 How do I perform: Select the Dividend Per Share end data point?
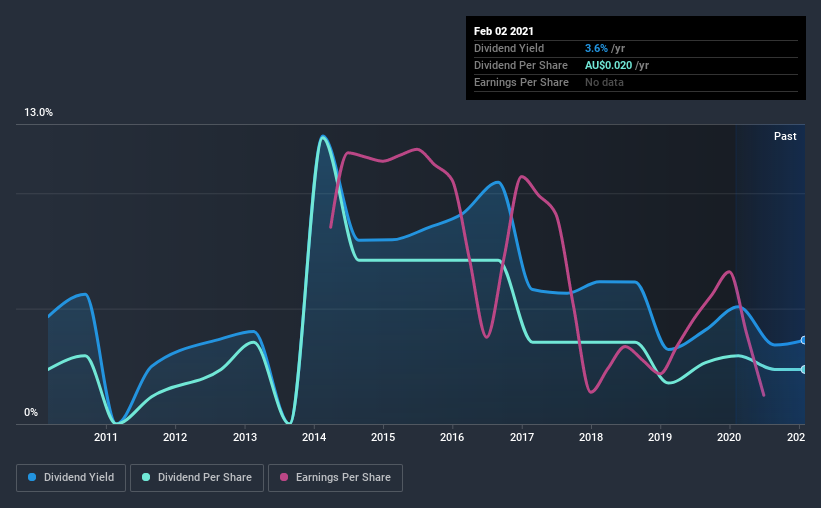(804, 369)
